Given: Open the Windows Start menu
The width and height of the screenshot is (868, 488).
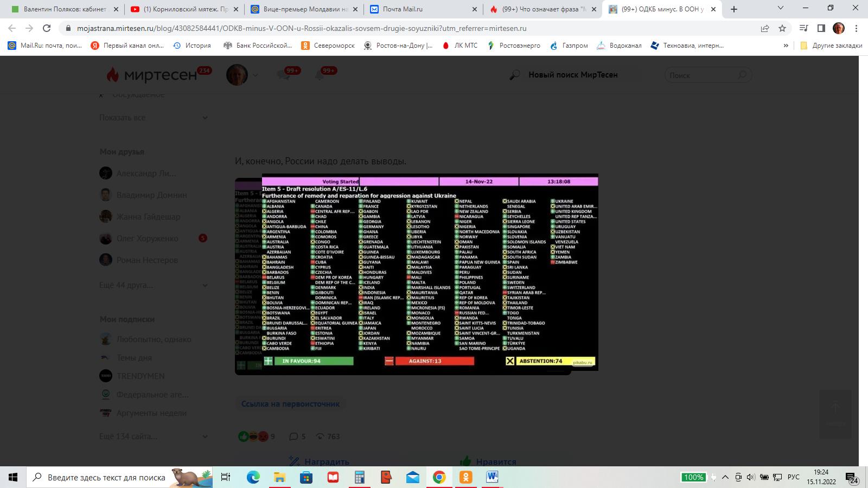Looking at the screenshot, I should click(13, 477).
